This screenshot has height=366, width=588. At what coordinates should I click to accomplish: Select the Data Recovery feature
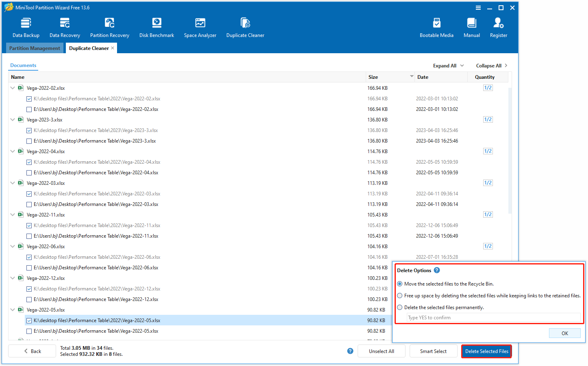64,26
